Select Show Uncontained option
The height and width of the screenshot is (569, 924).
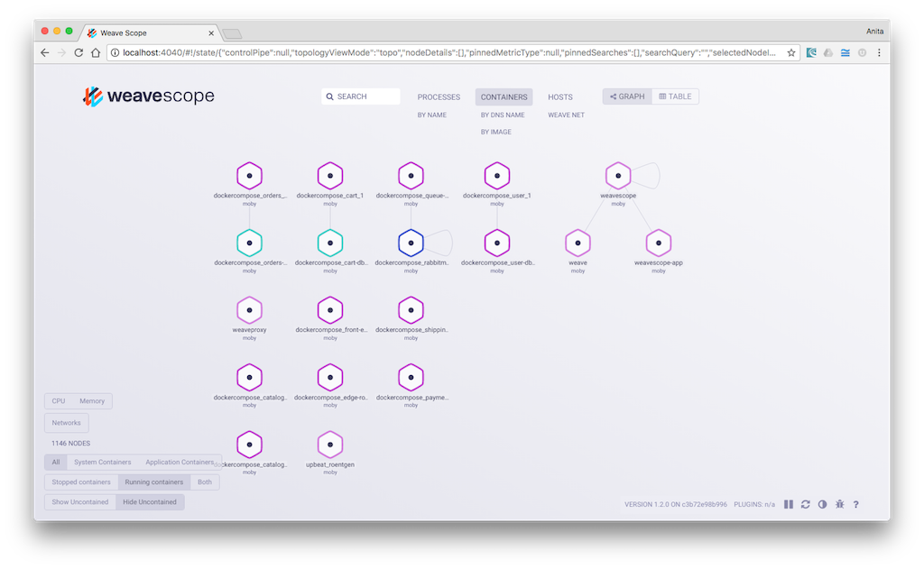80,502
